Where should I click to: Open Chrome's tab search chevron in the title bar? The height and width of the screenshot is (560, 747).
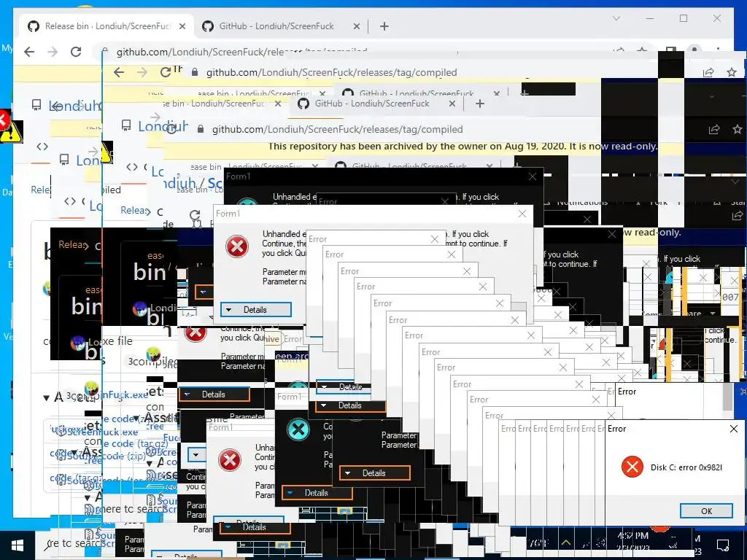tap(616, 18)
